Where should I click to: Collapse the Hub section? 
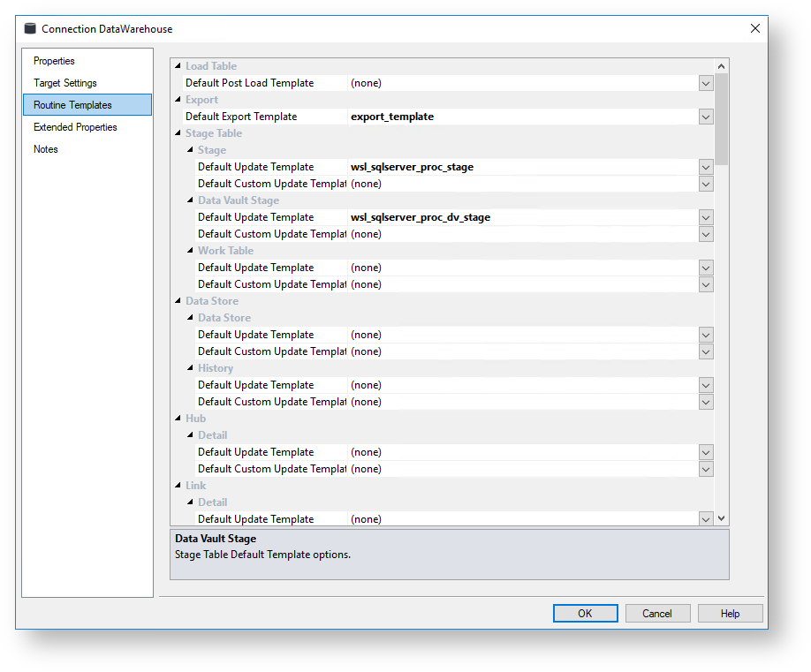(x=178, y=419)
